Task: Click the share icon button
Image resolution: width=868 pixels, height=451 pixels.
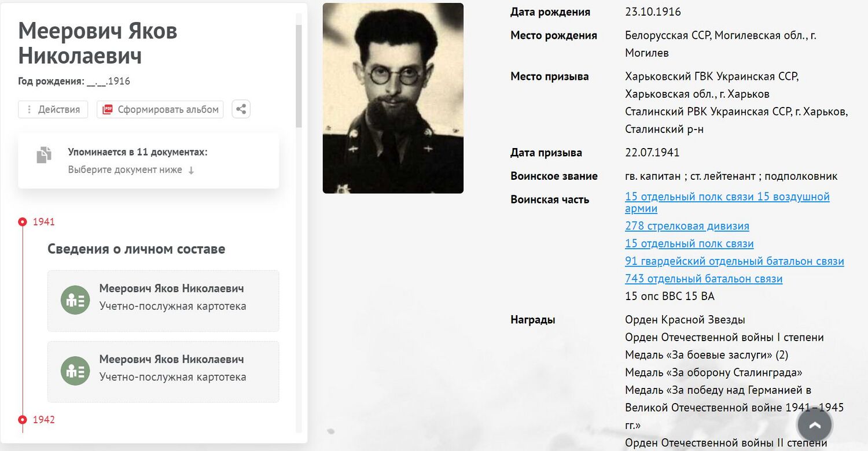Action: point(241,109)
